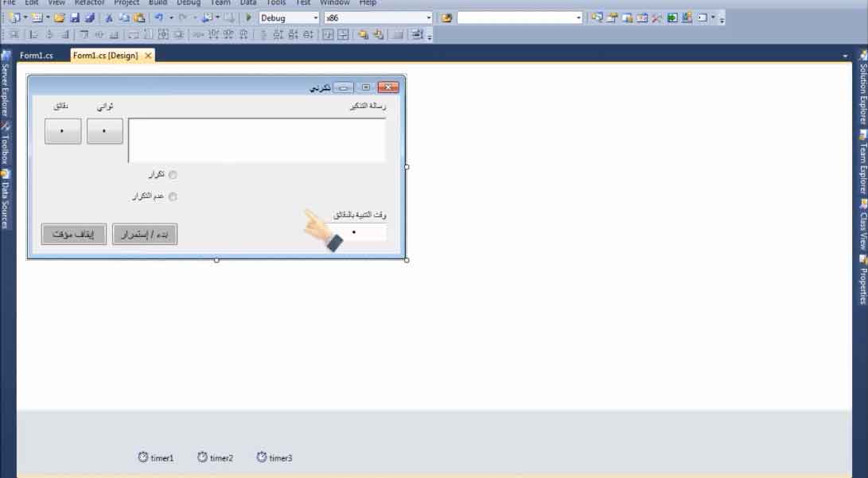Click the large reminder message text box

coord(256,140)
